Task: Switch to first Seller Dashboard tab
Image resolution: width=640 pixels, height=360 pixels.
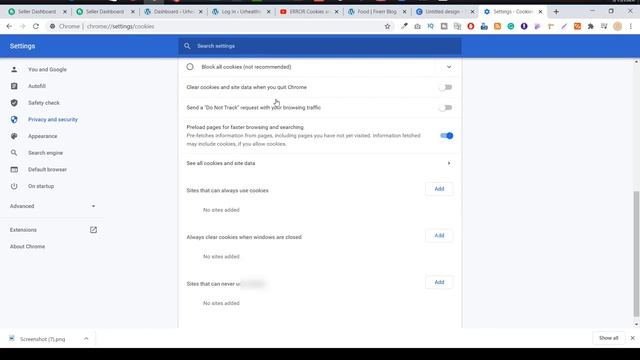Action: point(36,12)
